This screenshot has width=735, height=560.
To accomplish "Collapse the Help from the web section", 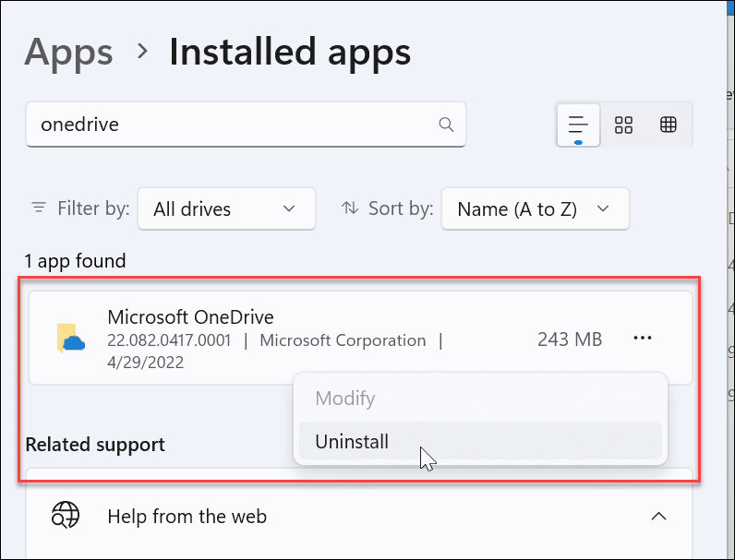I will pos(658,517).
